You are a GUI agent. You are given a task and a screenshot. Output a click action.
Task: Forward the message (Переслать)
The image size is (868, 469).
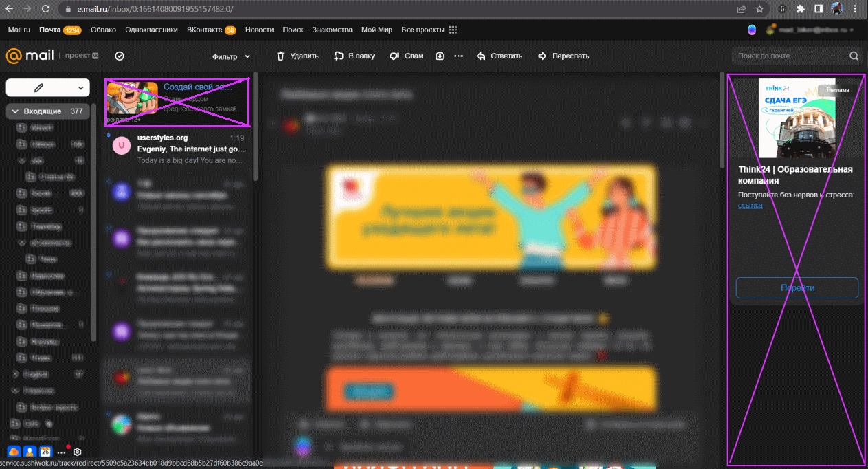click(564, 56)
